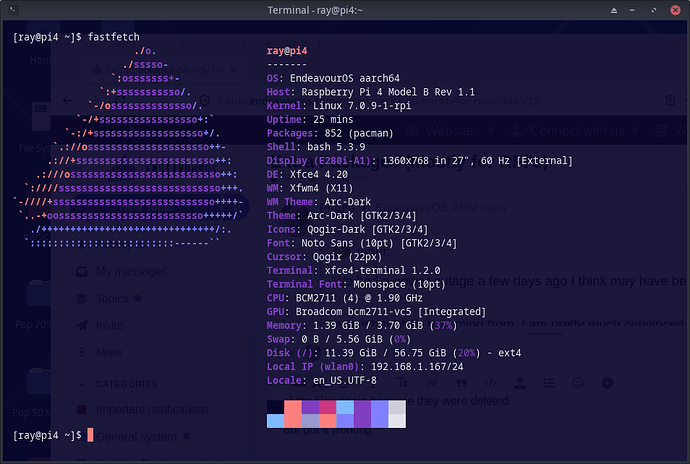The height and width of the screenshot is (464, 690).
Task: Click the near-black block starting the color palette
Action: [x=275, y=407]
